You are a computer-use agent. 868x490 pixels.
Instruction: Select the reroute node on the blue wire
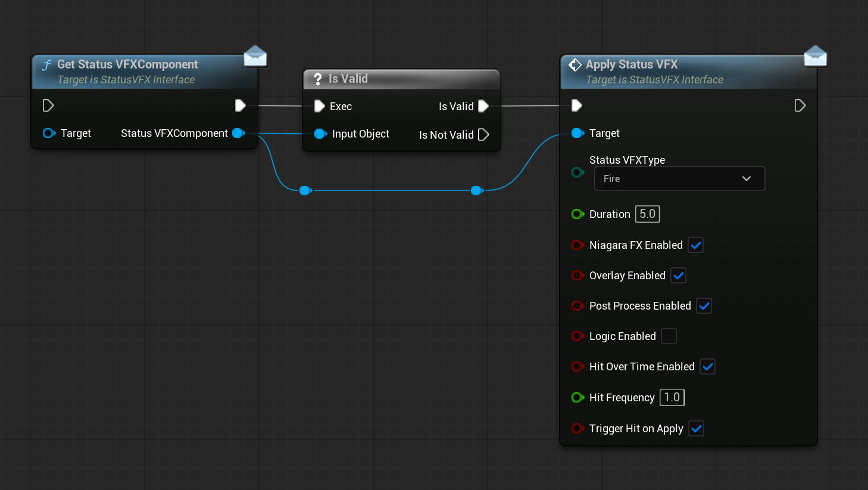click(305, 191)
